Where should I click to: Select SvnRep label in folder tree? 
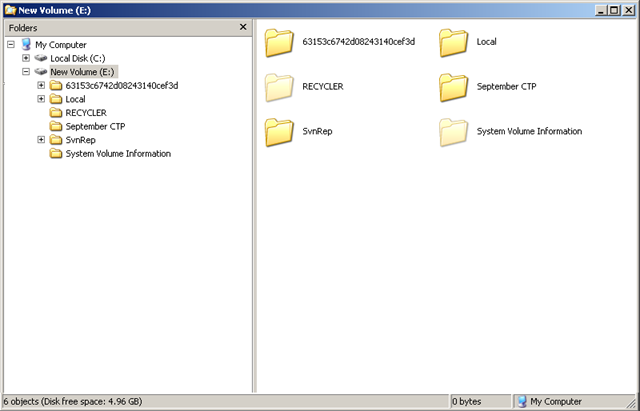point(80,140)
